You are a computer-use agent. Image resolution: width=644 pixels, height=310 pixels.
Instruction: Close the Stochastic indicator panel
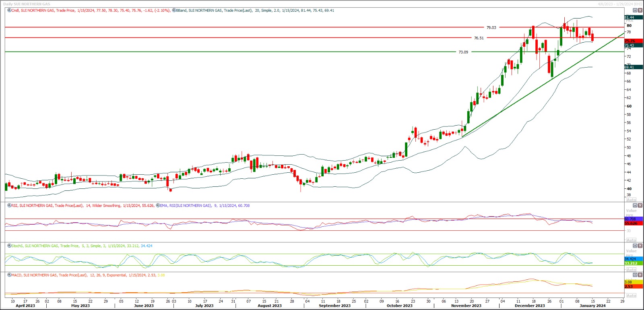coord(640,246)
